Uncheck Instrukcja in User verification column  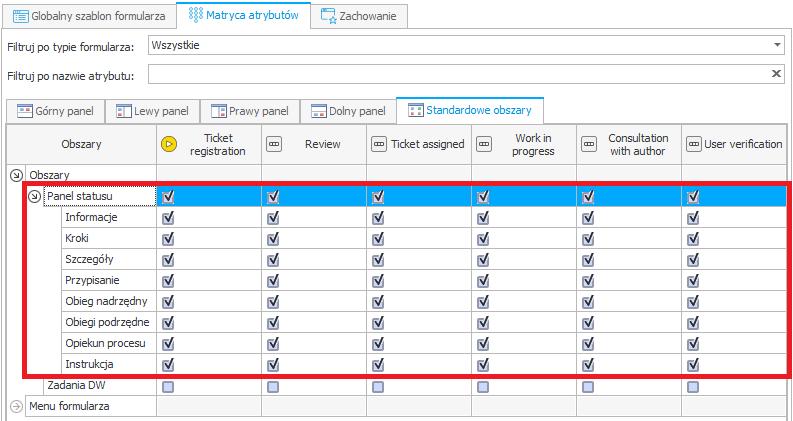pyautogui.click(x=693, y=364)
